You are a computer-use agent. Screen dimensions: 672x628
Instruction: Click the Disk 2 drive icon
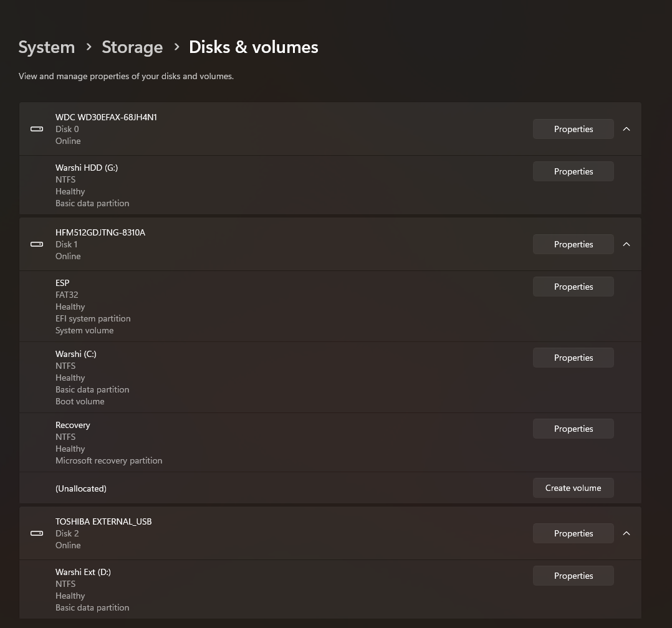point(37,533)
